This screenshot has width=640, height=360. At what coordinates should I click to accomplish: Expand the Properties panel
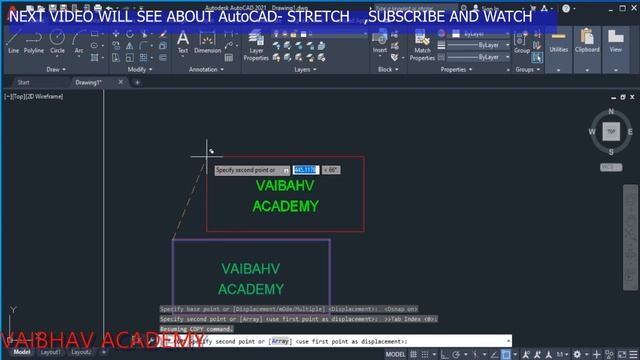(456, 69)
